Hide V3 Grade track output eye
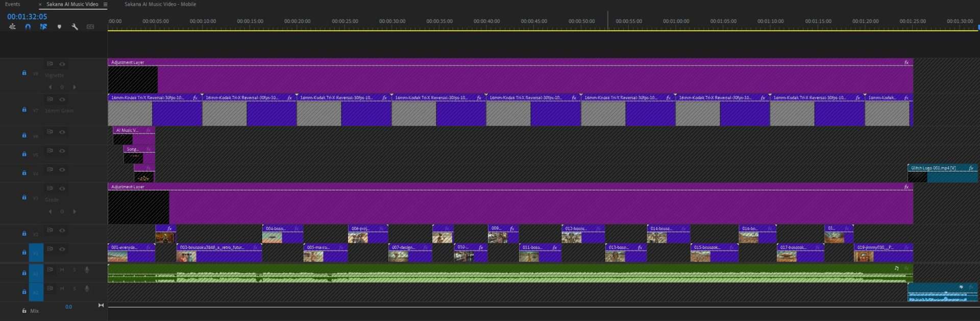 (x=62, y=189)
